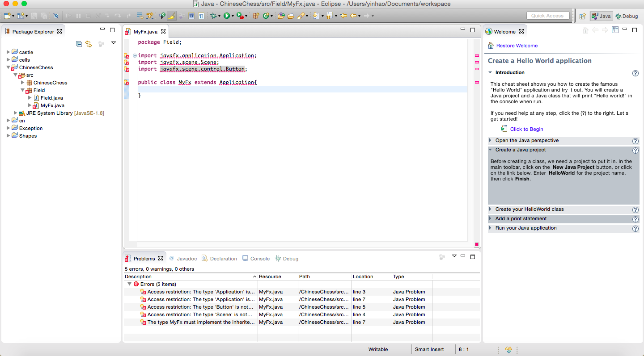This screenshot has width=644, height=356.
Task: Collapse the src folder node
Action: pos(15,75)
